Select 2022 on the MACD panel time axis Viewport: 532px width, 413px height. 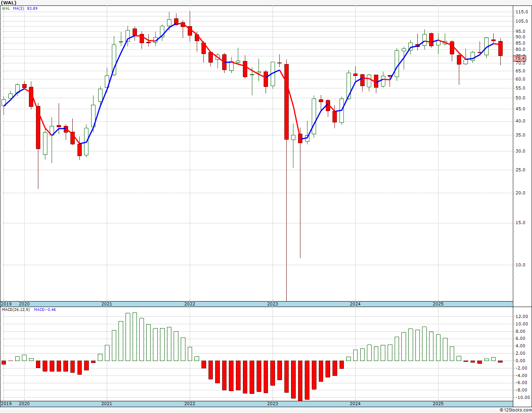[x=190, y=404]
